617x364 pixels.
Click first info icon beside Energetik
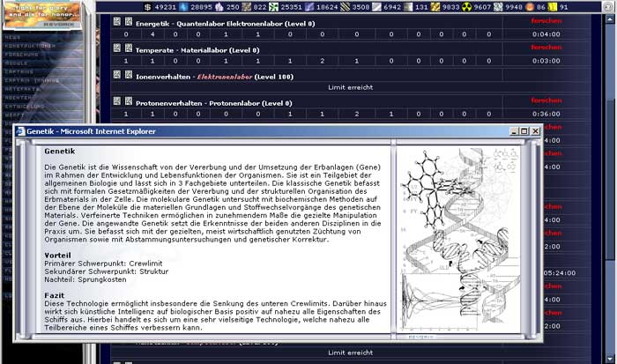pos(115,20)
